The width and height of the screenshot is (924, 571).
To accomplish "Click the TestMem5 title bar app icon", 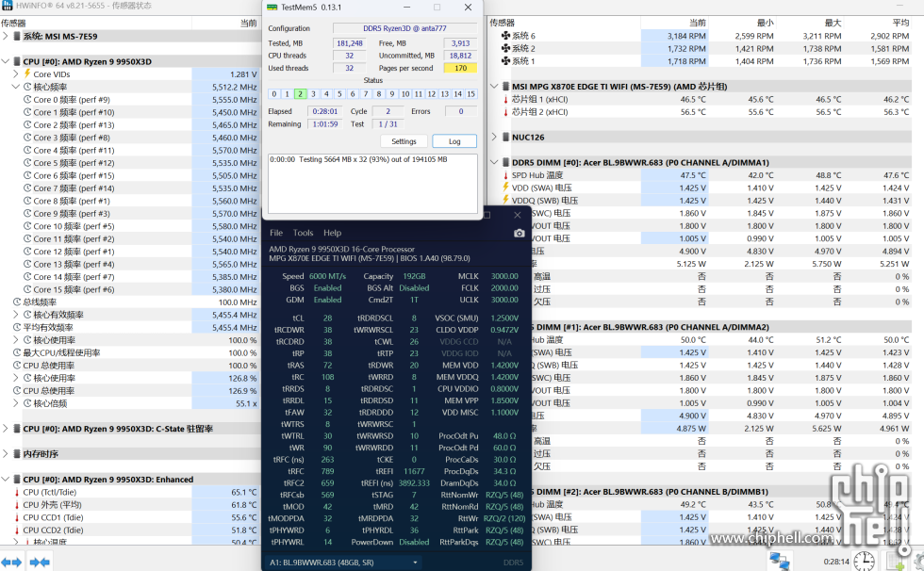I will click(272, 7).
